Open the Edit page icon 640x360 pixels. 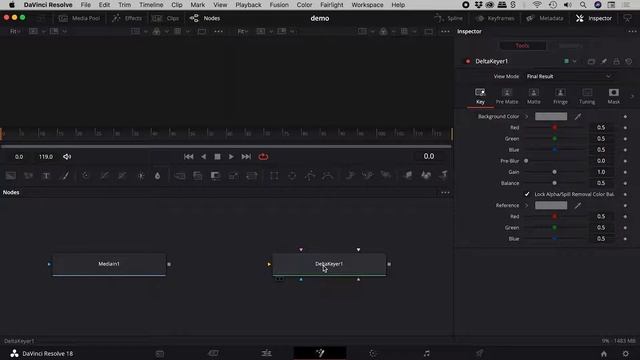pyautogui.click(x=267, y=353)
